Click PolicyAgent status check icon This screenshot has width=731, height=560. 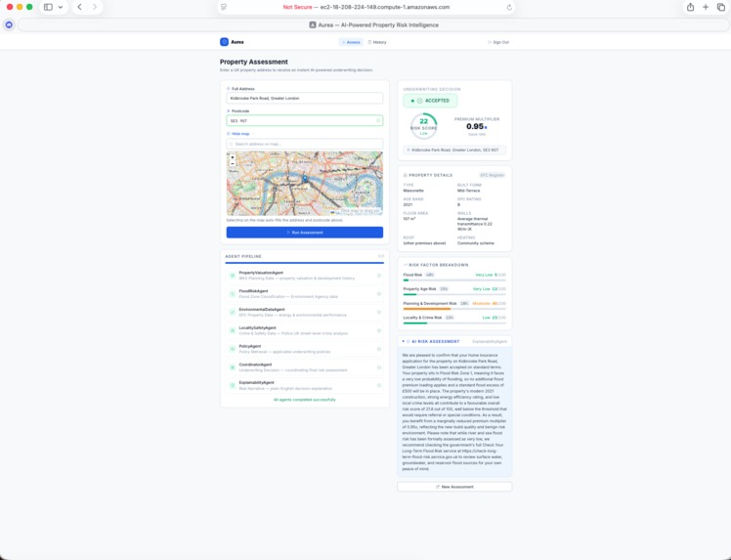tap(379, 349)
